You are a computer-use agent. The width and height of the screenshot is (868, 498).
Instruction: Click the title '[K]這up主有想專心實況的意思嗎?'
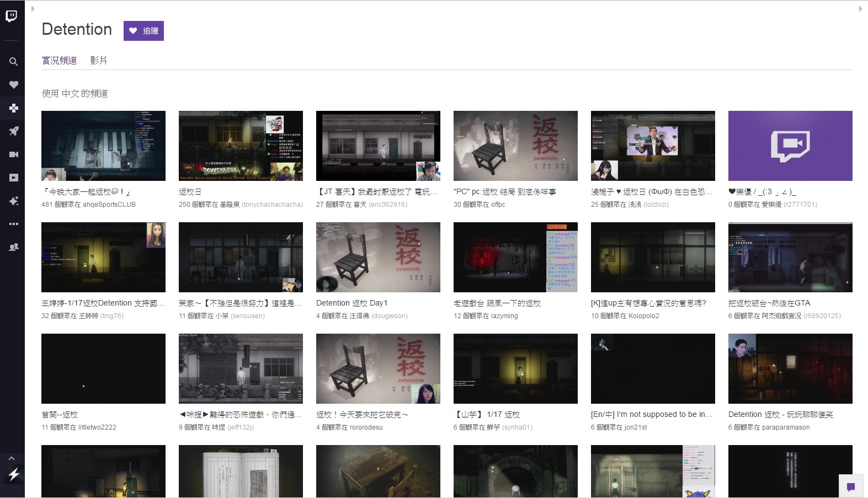coord(648,303)
